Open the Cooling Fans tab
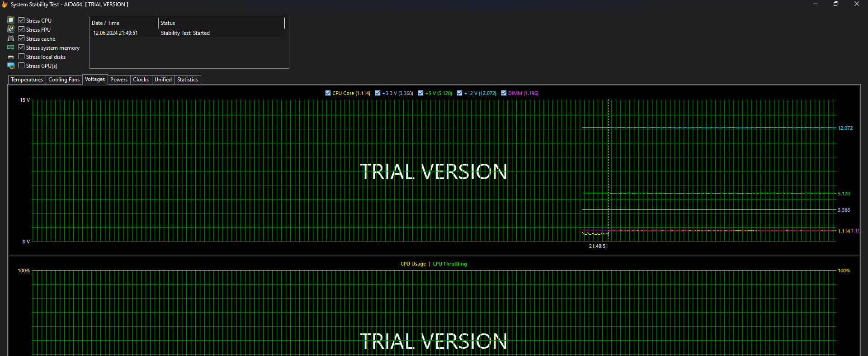The width and height of the screenshot is (868, 356). tap(64, 80)
